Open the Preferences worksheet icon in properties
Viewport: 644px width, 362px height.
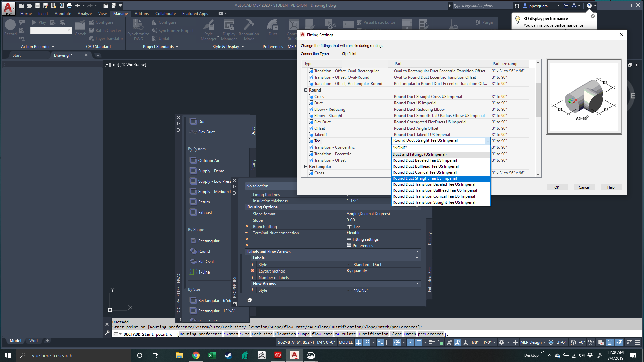(349, 245)
